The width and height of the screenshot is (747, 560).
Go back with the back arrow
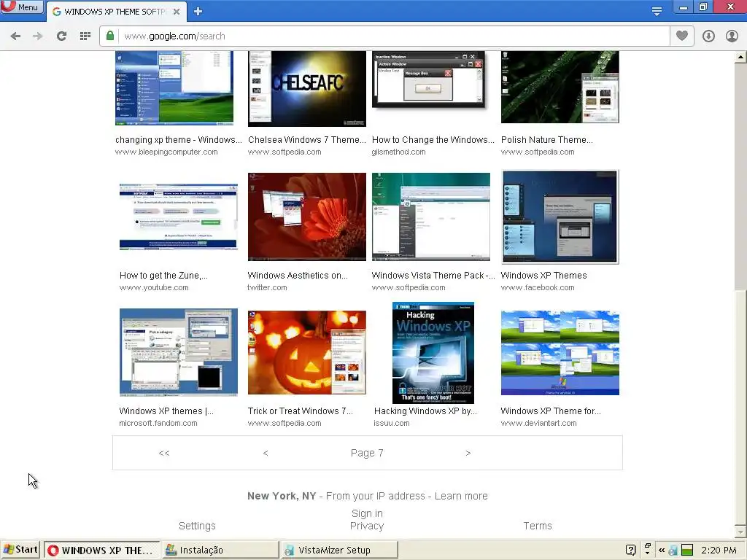pyautogui.click(x=15, y=36)
